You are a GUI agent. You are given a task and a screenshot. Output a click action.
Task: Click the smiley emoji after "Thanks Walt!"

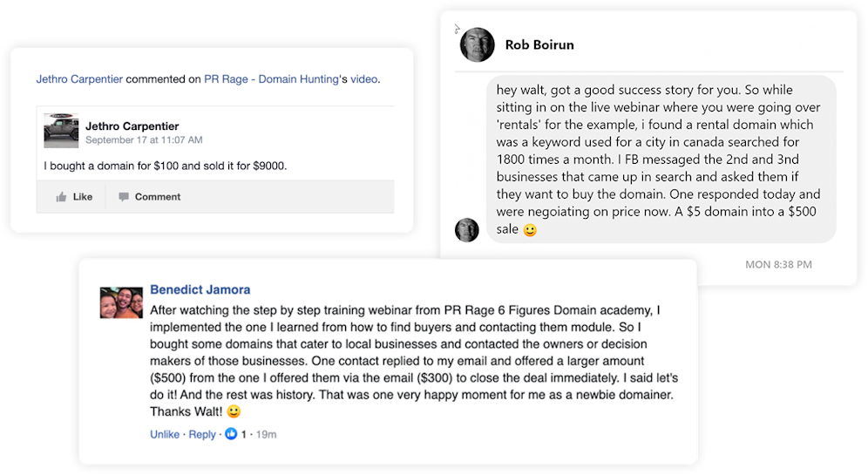coord(233,411)
